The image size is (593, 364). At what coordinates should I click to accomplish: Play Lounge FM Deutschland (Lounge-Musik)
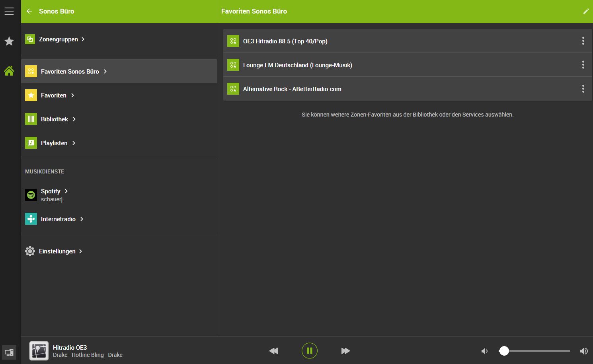pos(408,65)
